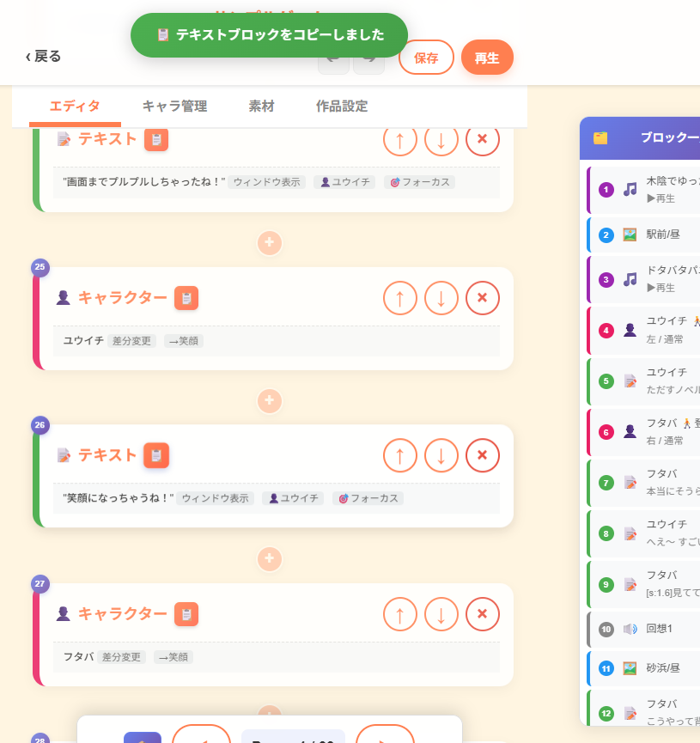The height and width of the screenshot is (743, 700).
Task: Add a block above block 25
Action: (x=269, y=242)
